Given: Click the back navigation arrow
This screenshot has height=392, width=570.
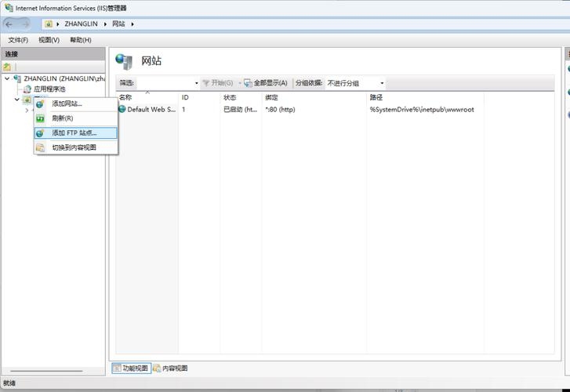Looking at the screenshot, I should pyautogui.click(x=10, y=24).
